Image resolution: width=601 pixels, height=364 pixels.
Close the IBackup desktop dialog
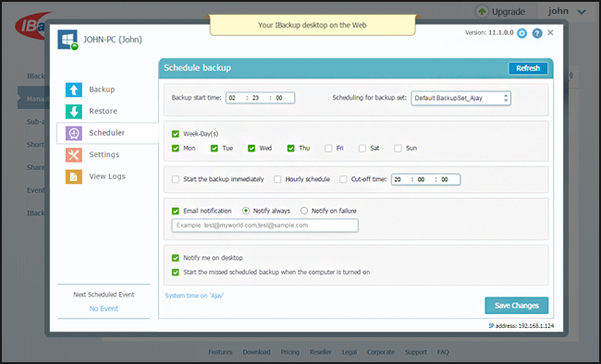click(550, 32)
